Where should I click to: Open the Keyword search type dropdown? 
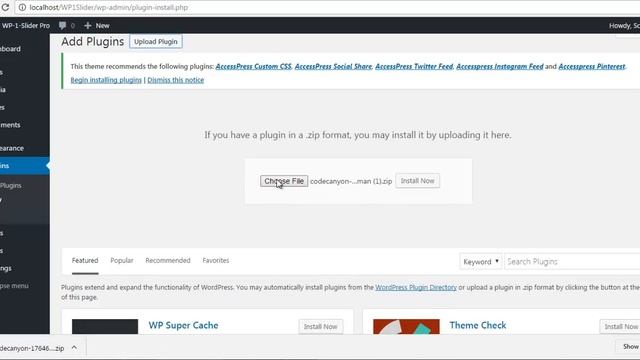point(480,262)
